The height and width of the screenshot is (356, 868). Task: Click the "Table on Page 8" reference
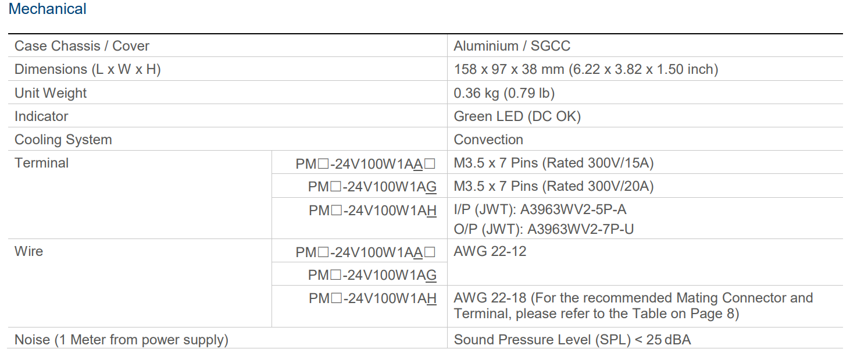(x=685, y=314)
